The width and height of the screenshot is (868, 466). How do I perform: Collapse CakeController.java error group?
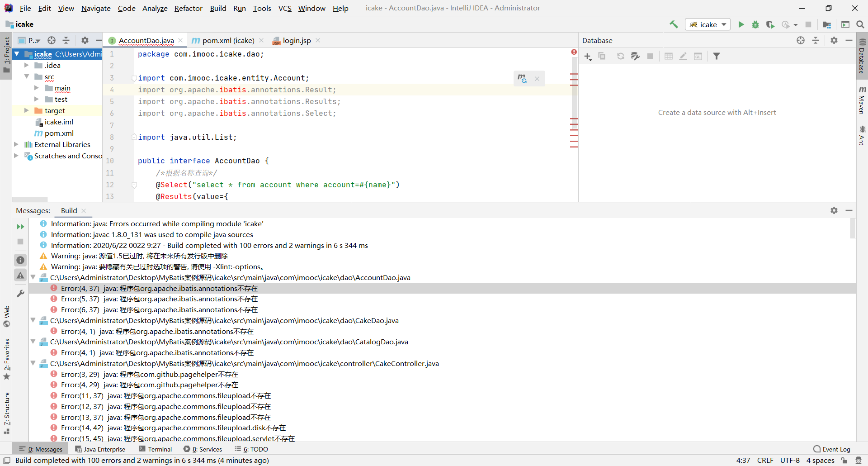[x=33, y=363]
